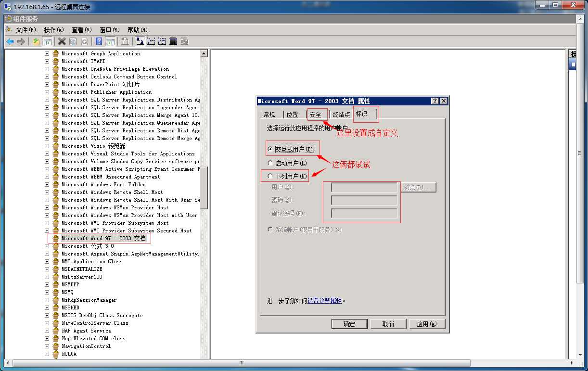Click the Properties toolbar icon

coord(73,42)
